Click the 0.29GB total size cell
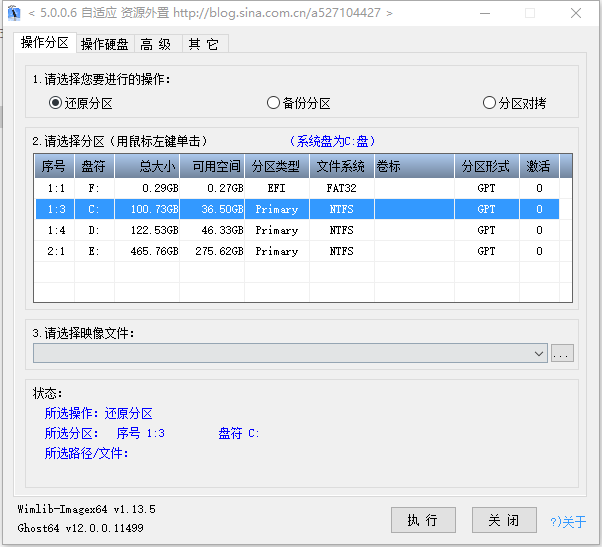 [147, 188]
